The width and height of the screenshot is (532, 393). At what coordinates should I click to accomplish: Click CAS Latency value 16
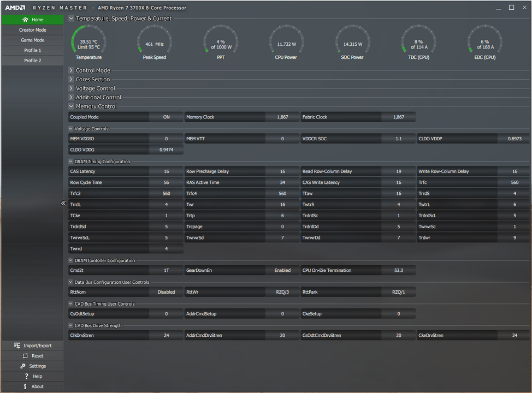coord(166,171)
